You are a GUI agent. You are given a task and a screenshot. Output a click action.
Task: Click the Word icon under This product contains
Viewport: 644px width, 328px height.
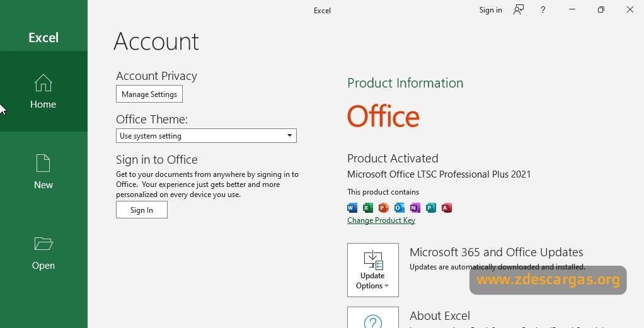coord(352,208)
